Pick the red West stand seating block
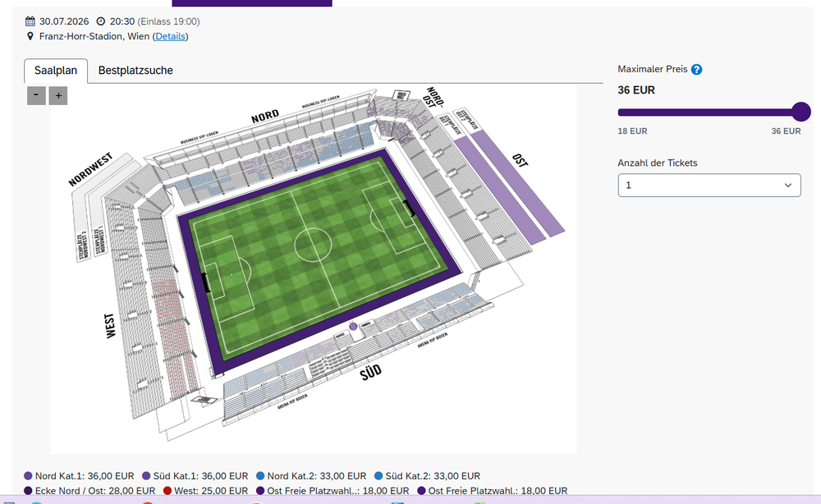This screenshot has width=821, height=504. click(x=174, y=335)
